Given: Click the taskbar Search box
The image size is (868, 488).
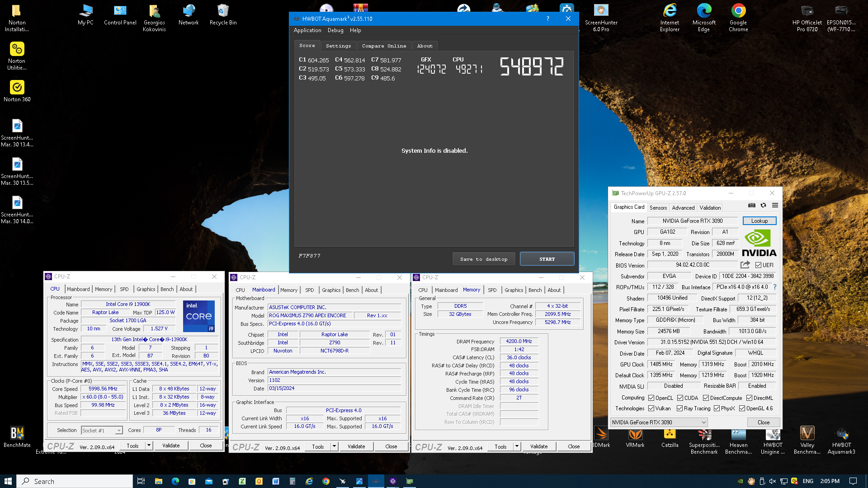Looking at the screenshot, I should pos(75,481).
